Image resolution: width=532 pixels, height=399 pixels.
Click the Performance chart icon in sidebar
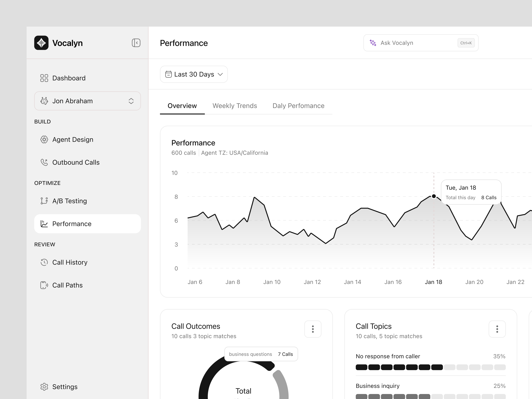coord(44,224)
